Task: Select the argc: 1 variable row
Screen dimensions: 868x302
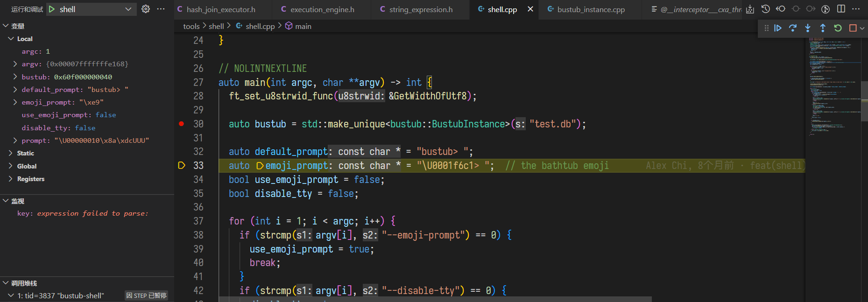Action: 87,51
